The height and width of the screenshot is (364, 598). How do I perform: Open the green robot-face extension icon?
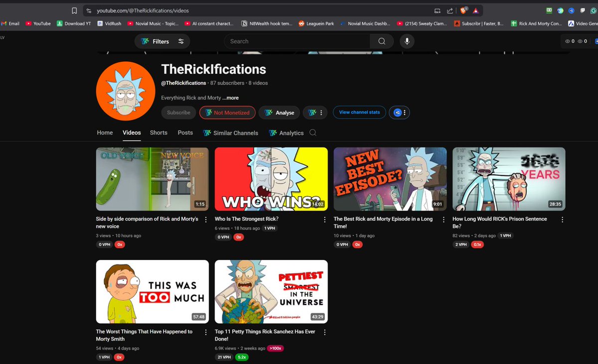click(549, 10)
